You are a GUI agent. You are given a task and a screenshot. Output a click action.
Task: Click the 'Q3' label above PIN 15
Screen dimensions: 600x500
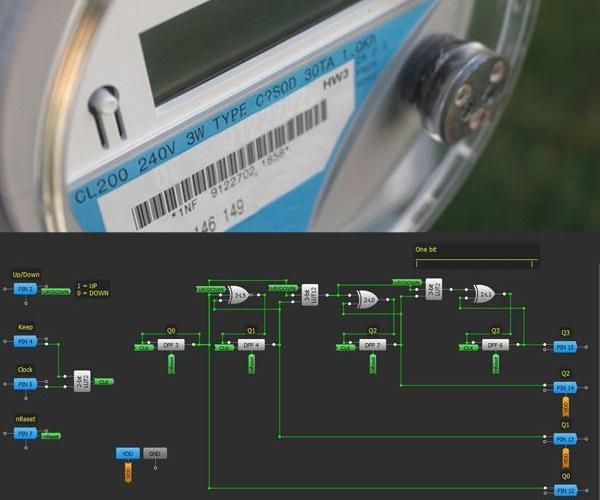(565, 332)
